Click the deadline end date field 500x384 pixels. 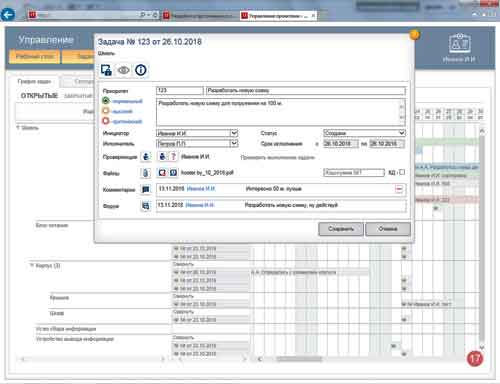click(387, 144)
